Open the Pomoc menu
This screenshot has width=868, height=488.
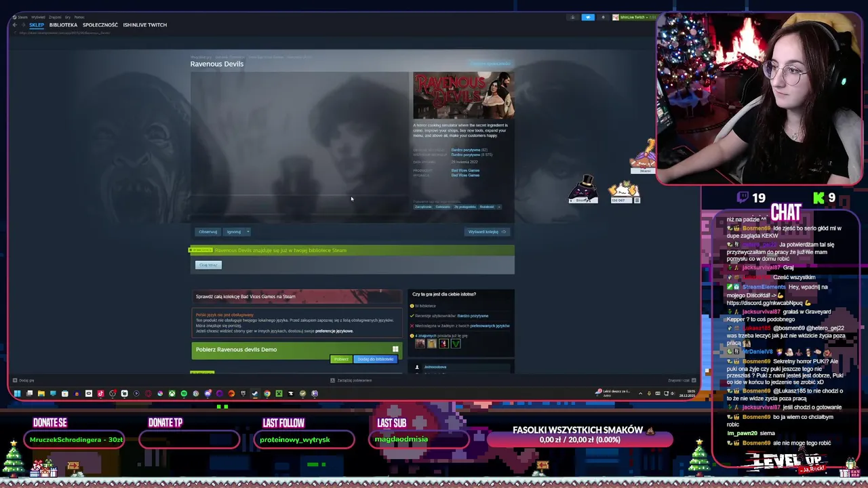pos(79,17)
